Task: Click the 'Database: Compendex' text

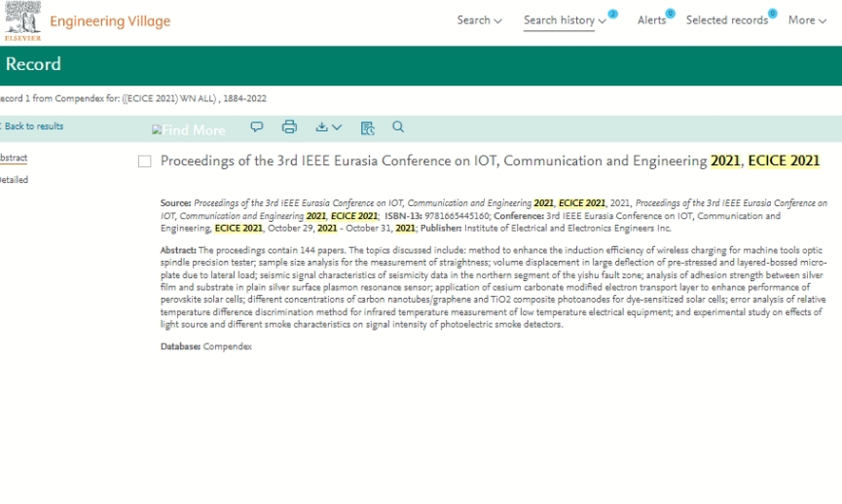Action: 206,346
